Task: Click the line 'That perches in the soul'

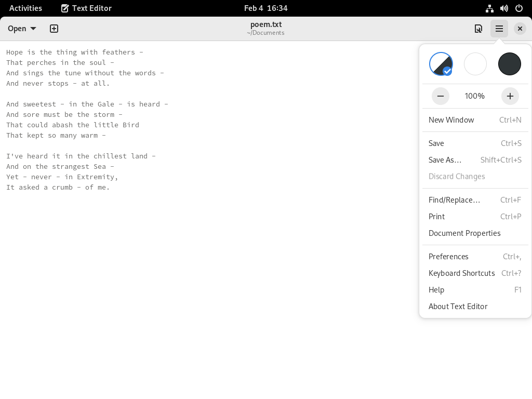Action: 60,63
